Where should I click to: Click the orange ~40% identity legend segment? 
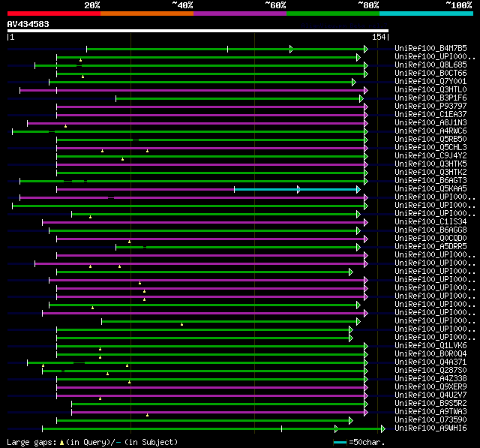pyautogui.click(x=147, y=14)
